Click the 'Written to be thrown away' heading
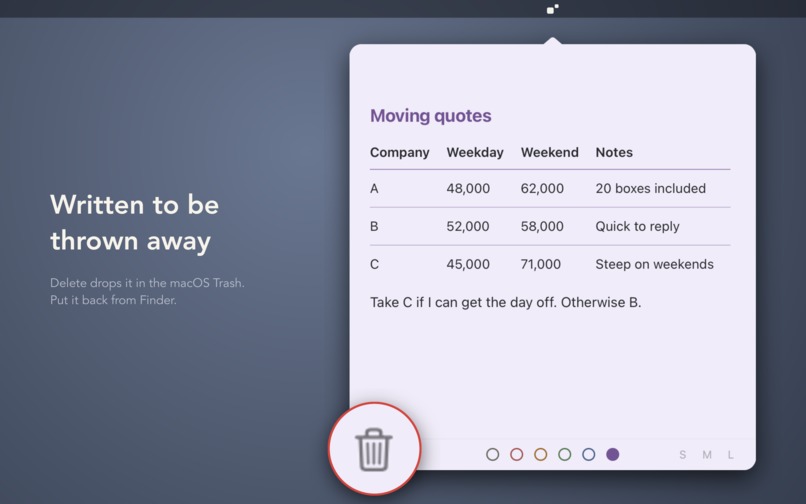Viewport: 806px width, 504px height. [x=135, y=223]
